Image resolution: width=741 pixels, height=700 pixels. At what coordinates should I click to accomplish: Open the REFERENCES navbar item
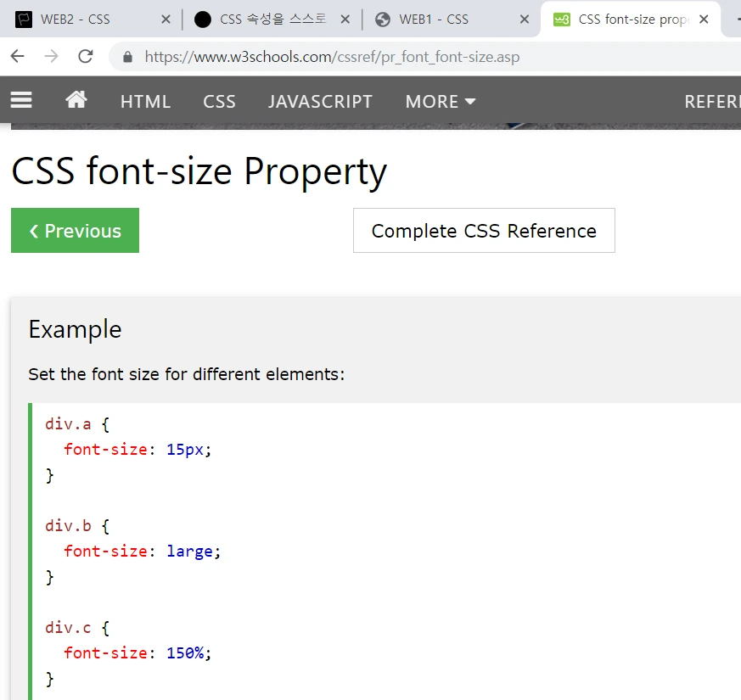click(x=712, y=102)
